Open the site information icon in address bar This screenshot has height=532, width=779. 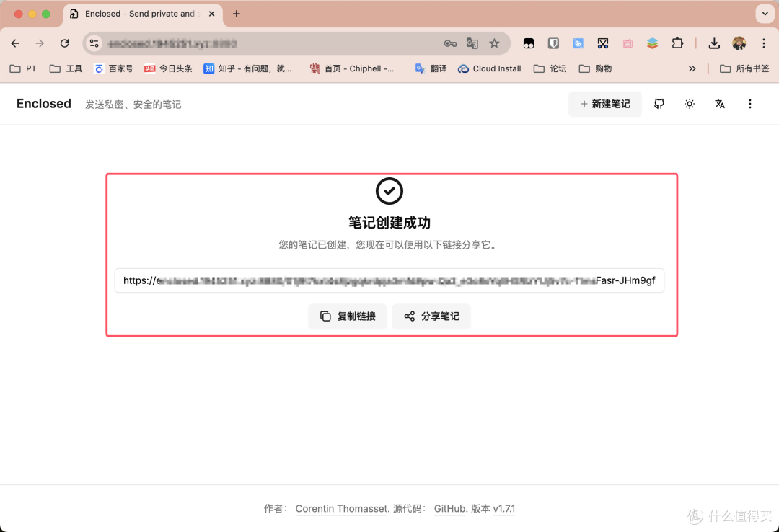click(x=94, y=44)
